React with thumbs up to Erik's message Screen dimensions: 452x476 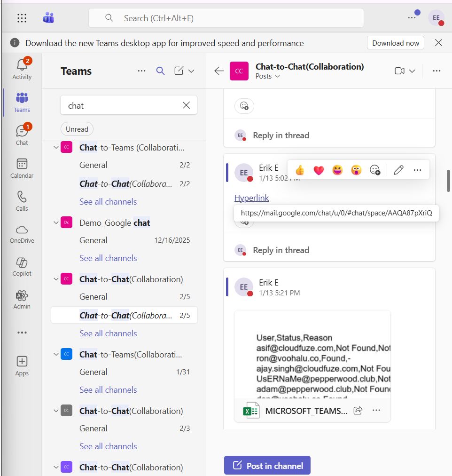pyautogui.click(x=300, y=170)
